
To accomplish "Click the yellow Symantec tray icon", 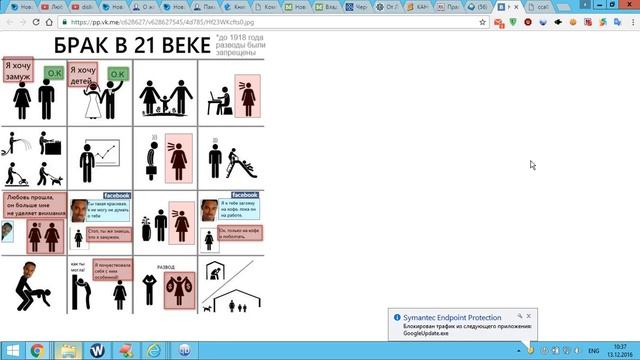I will [x=531, y=350].
